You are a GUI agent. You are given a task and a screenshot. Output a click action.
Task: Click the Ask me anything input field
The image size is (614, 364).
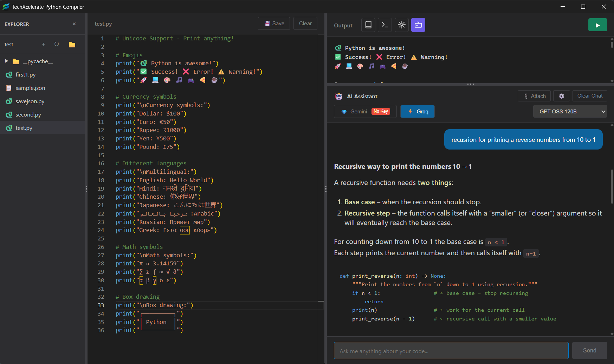click(x=451, y=350)
